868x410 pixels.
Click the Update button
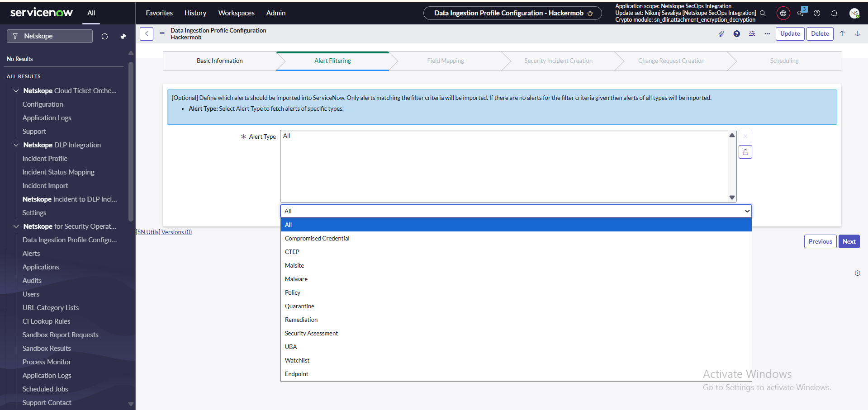pos(790,34)
